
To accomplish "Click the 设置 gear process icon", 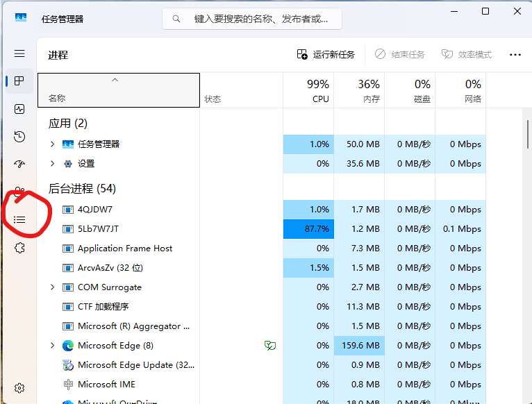I will [x=68, y=164].
